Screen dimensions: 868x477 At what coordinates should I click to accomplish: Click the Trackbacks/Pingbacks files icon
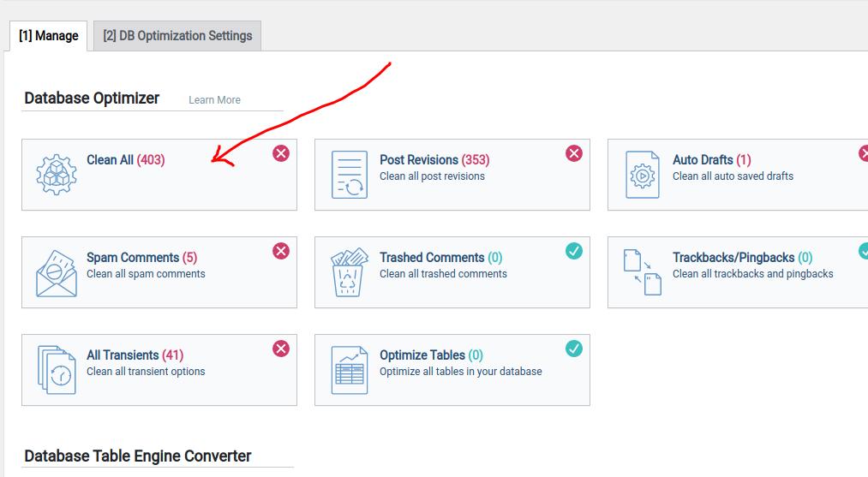click(642, 272)
